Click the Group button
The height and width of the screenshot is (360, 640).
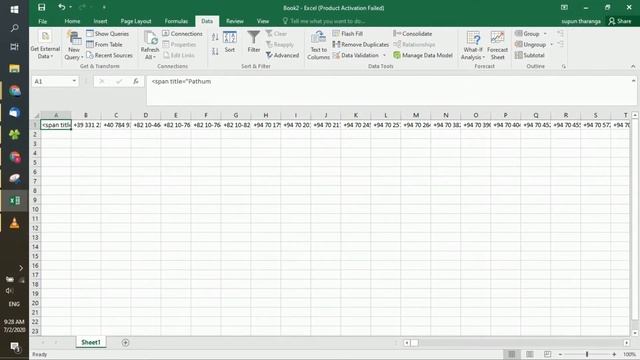527,33
